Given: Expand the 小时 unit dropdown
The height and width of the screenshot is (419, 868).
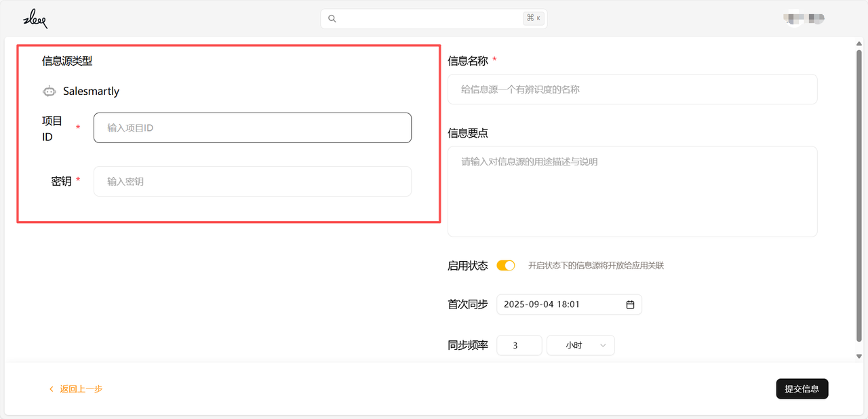Looking at the screenshot, I should tap(580, 345).
